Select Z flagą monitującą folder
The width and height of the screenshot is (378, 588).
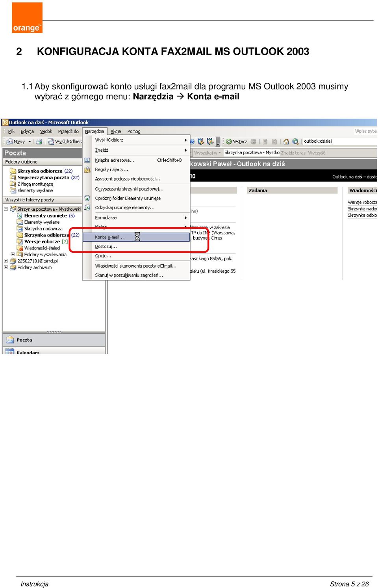coord(32,184)
